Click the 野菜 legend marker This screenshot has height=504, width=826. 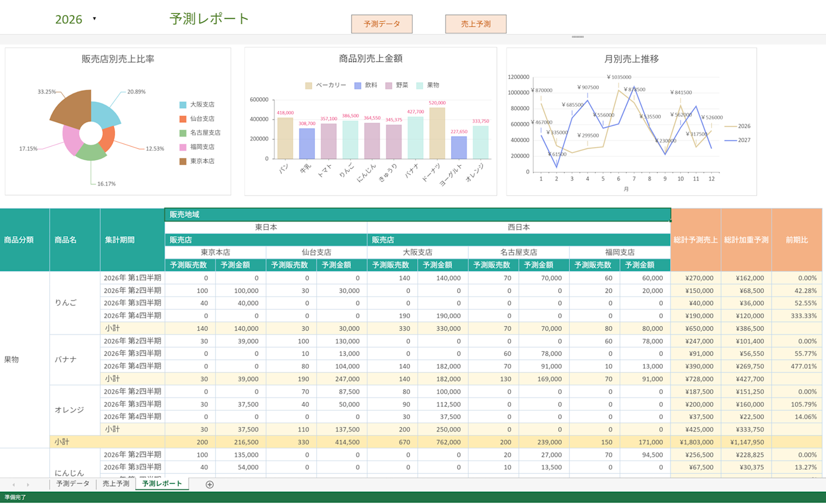[x=389, y=86]
